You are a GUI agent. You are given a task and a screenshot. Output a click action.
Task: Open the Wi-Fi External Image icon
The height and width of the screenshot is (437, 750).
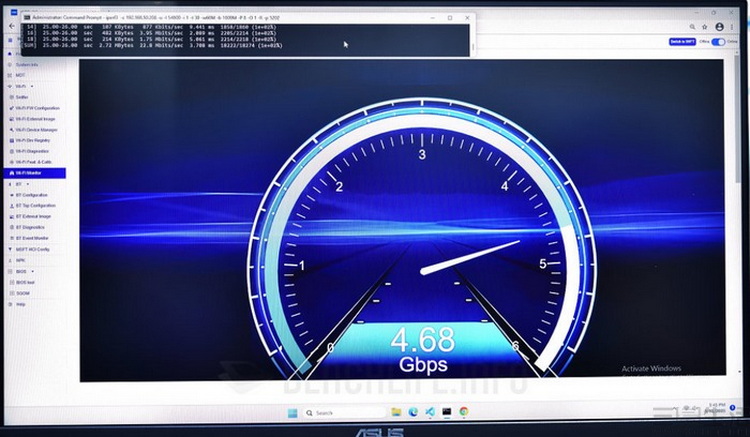click(x=11, y=119)
